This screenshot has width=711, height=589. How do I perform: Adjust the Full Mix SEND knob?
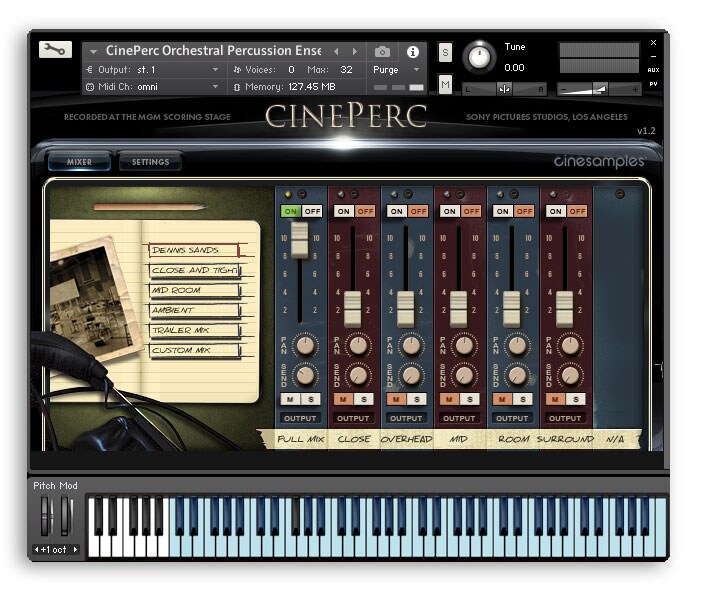[x=305, y=375]
